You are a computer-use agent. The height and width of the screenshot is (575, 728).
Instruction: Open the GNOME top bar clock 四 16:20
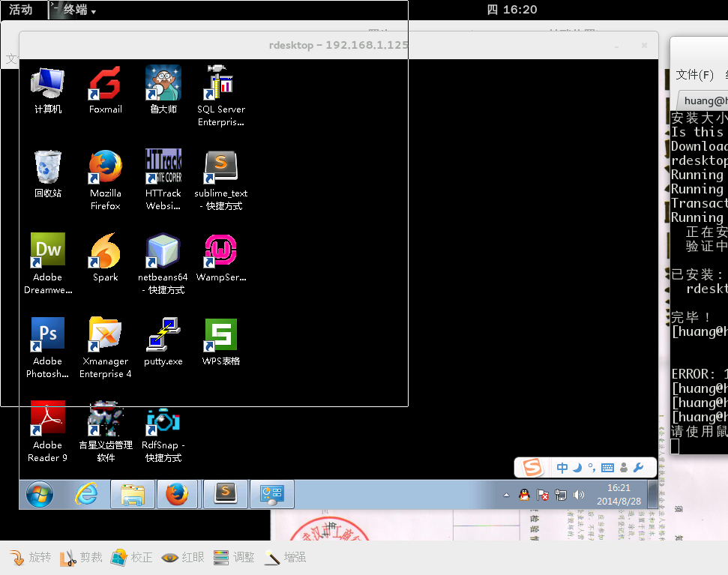[512, 10]
